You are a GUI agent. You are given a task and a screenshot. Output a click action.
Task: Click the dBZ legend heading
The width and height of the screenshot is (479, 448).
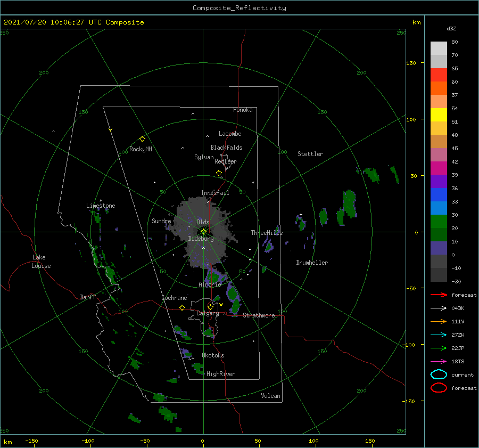tap(451, 29)
